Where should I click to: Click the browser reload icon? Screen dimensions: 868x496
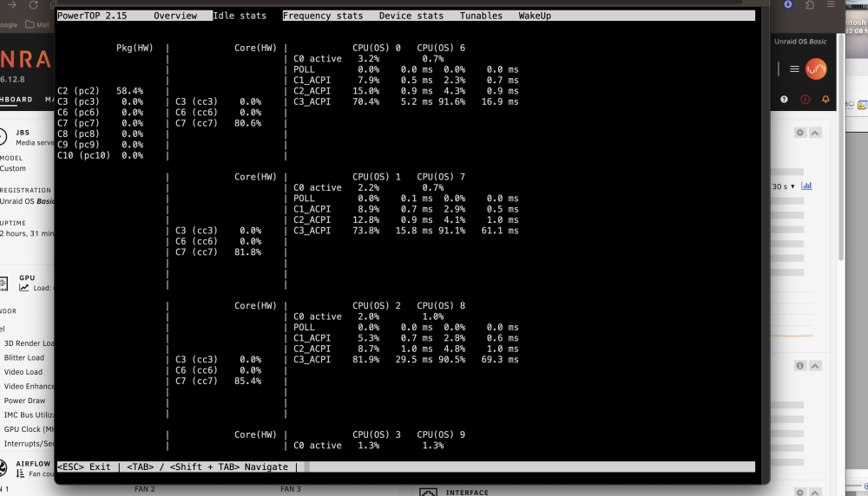33,4
